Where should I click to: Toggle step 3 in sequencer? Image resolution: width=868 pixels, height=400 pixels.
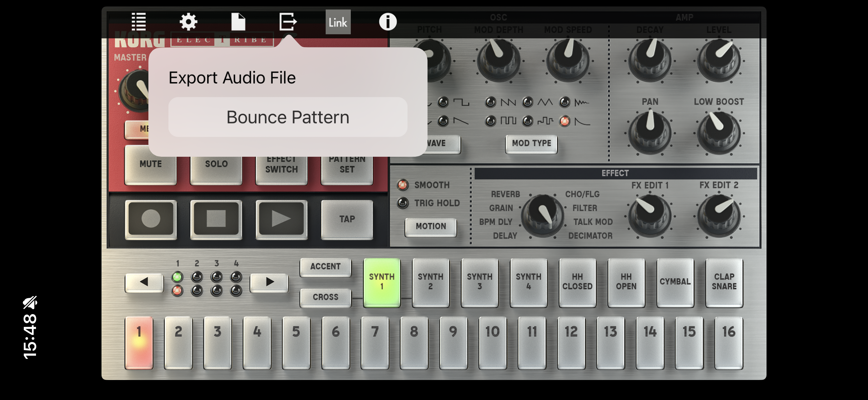[x=218, y=343]
